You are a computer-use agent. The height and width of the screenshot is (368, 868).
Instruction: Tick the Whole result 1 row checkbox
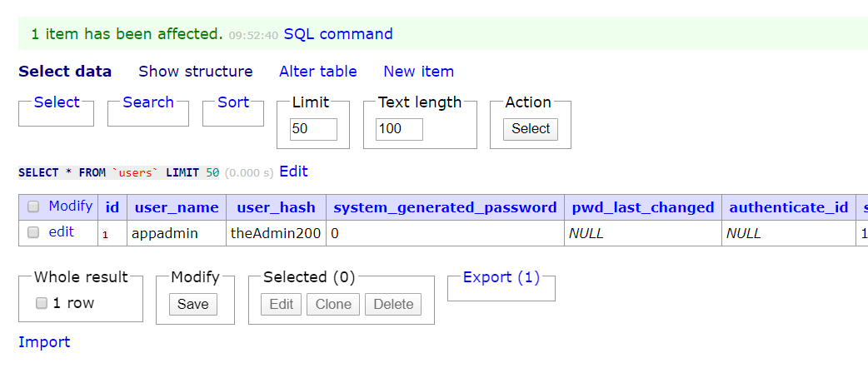point(42,303)
